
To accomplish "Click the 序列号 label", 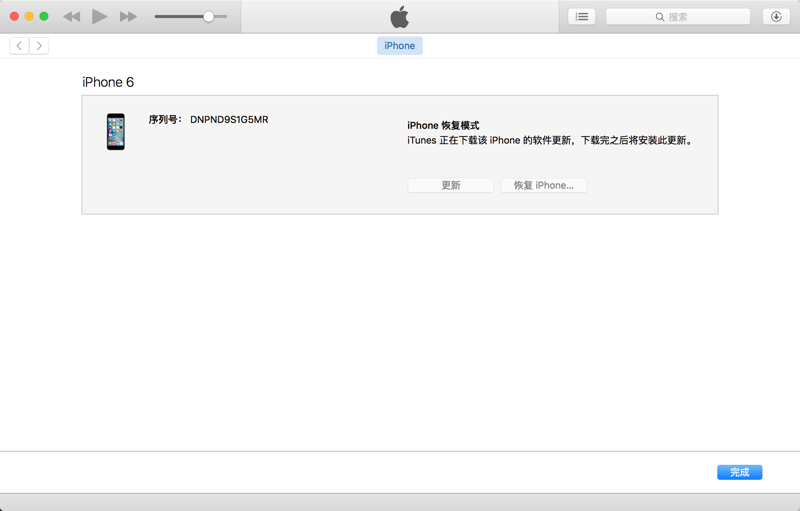I will click(165, 119).
